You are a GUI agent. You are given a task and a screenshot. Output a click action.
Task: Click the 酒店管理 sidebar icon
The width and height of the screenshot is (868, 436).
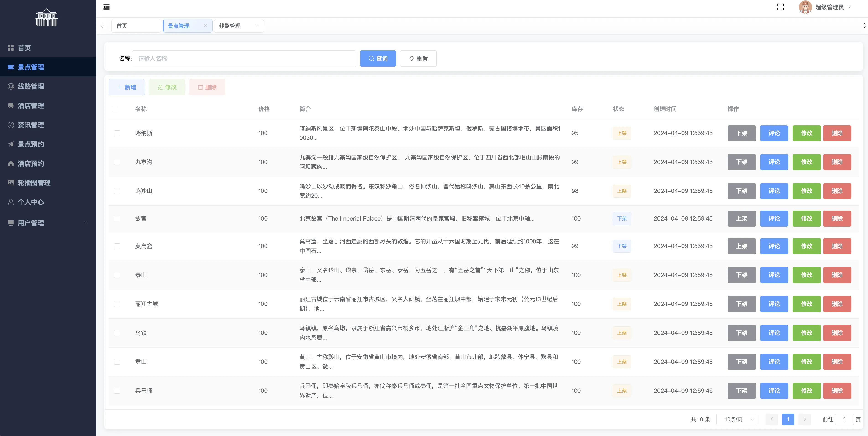[11, 106]
